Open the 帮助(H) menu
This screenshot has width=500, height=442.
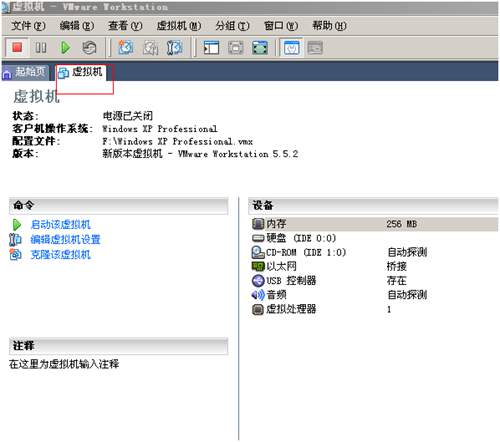point(329,26)
